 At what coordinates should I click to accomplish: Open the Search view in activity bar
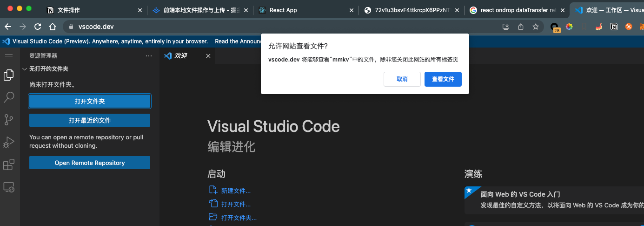click(x=8, y=97)
